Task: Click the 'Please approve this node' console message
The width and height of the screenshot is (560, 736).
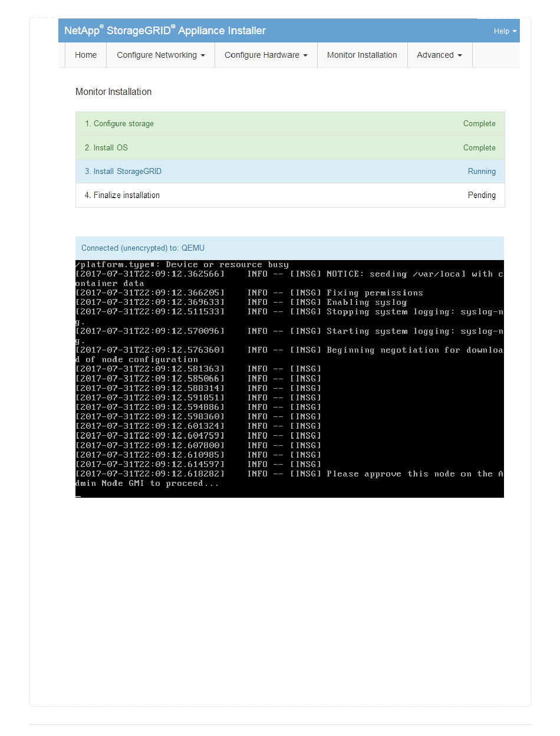Action: coord(289,479)
